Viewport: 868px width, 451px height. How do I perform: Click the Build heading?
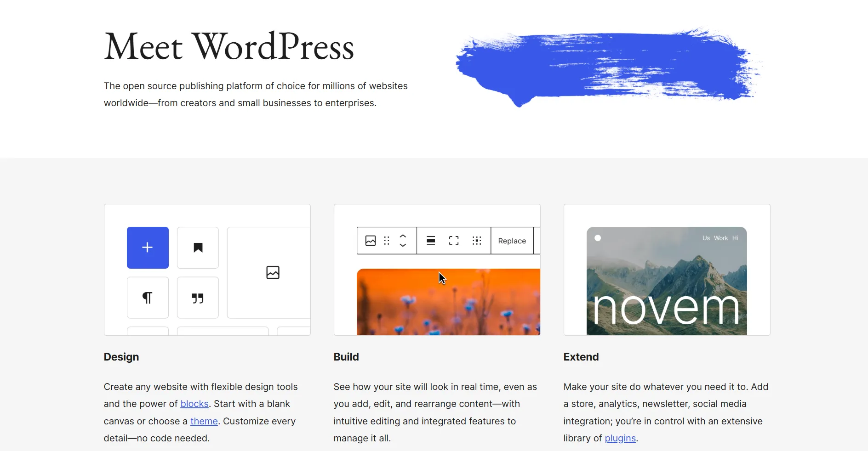click(x=346, y=357)
